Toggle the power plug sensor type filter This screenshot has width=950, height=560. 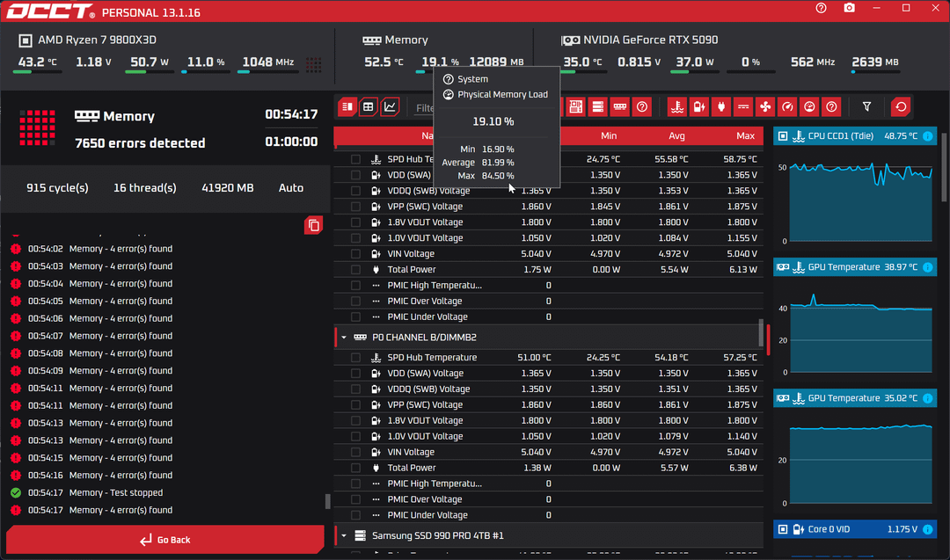point(721,107)
